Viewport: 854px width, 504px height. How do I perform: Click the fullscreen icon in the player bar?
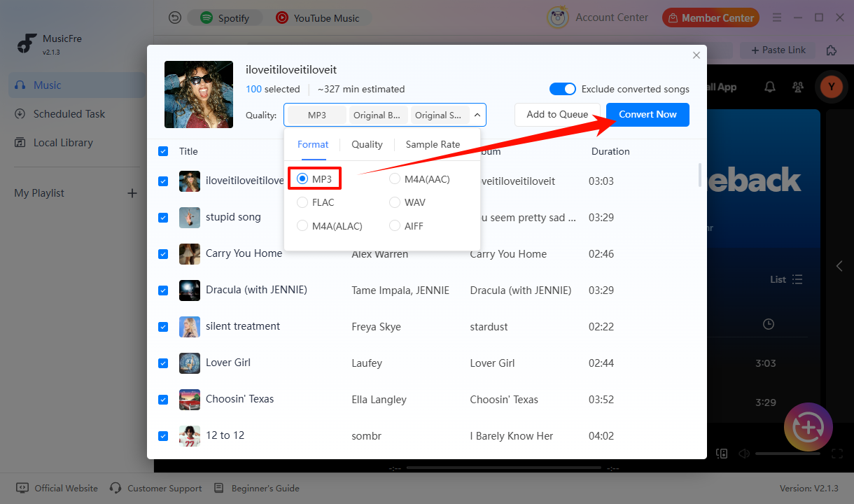pyautogui.click(x=836, y=454)
